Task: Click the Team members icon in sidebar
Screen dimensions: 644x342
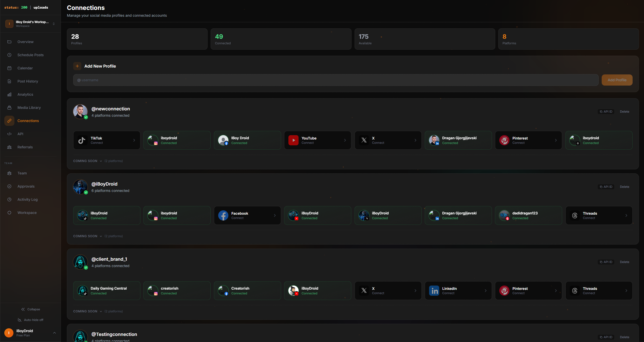Action: (x=9, y=173)
